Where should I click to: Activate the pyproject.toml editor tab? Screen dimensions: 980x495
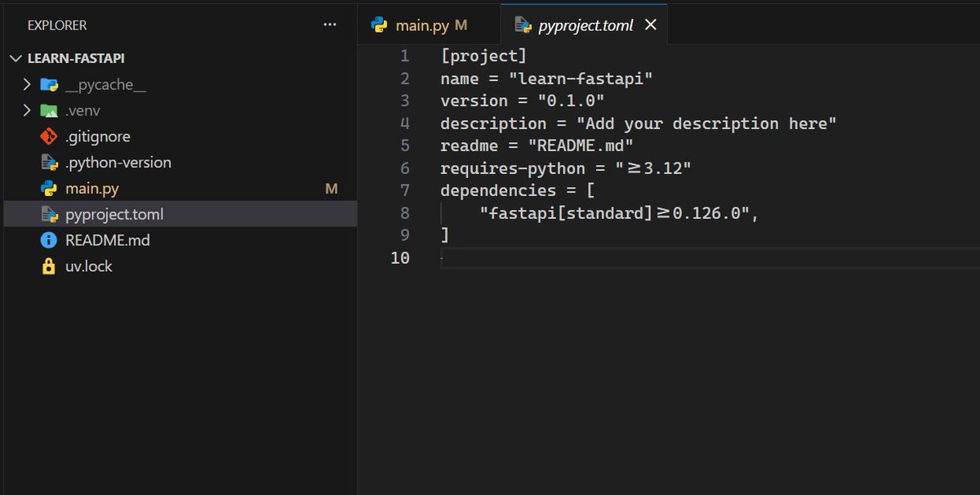[x=584, y=25]
